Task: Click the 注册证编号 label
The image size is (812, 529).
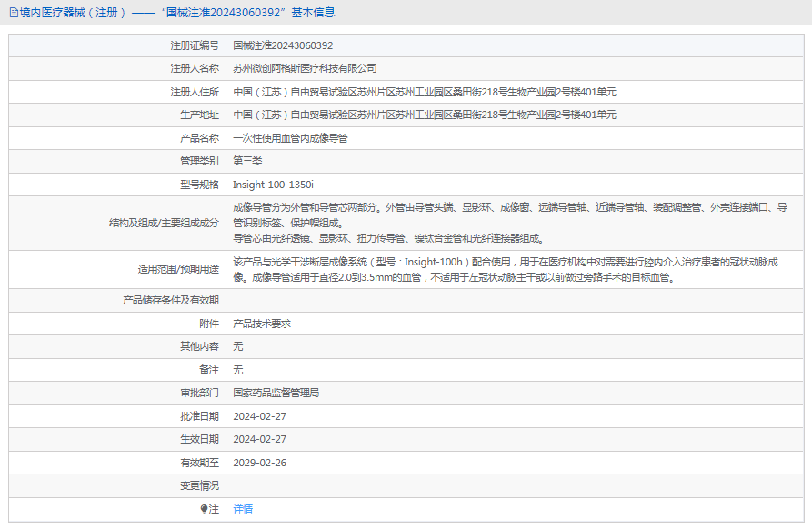Action: tap(195, 45)
